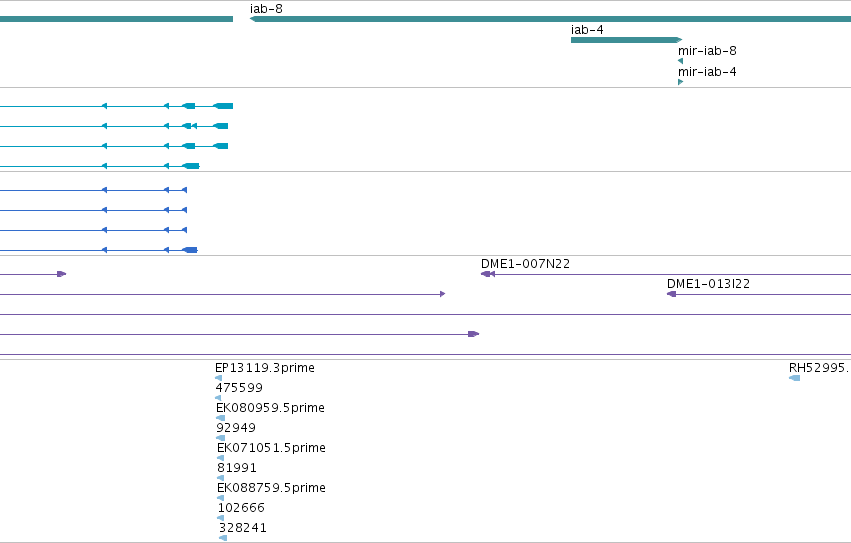Click DME1-007N22 clone end arrow
Image resolution: width=851 pixels, height=543 pixels.
(487, 274)
